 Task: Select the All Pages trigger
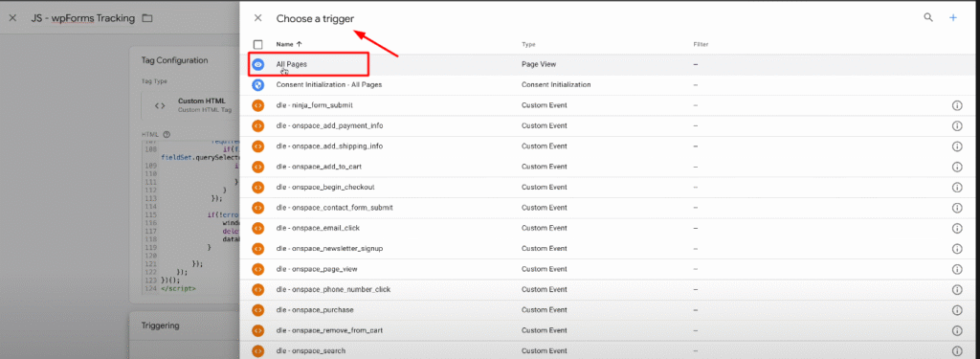(x=610, y=64)
